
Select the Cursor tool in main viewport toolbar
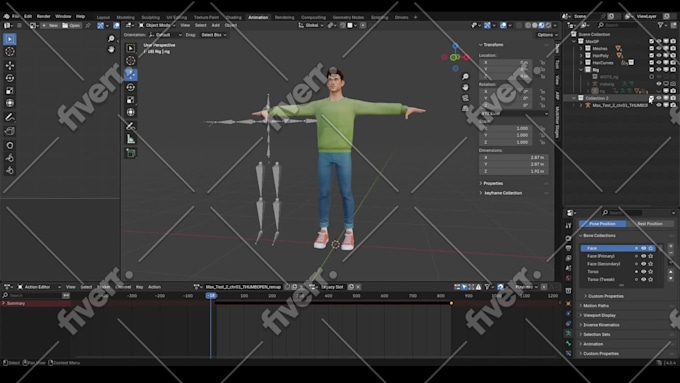pyautogui.click(x=131, y=61)
